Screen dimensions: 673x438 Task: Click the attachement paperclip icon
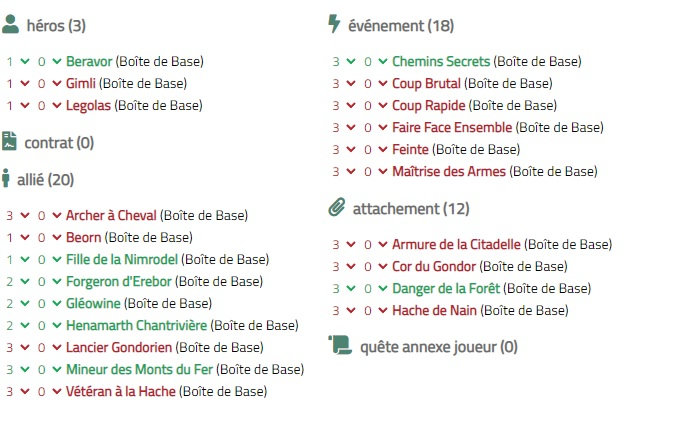(337, 207)
